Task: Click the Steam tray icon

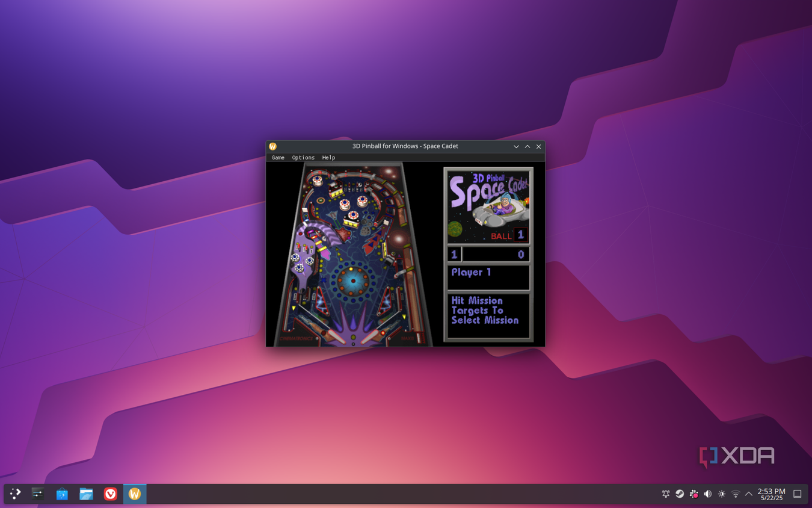Action: (x=680, y=494)
